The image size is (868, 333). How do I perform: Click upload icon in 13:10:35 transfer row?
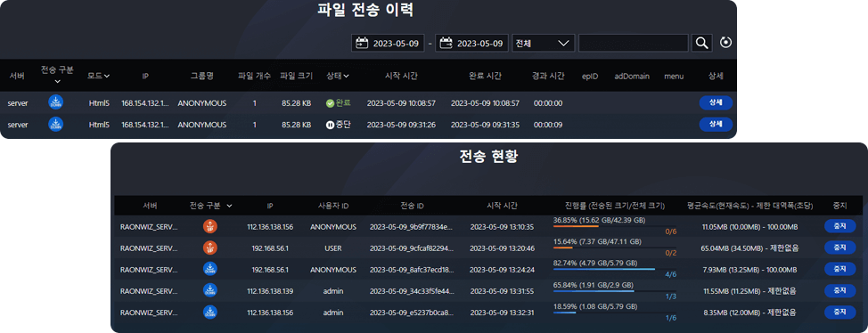coord(210,226)
